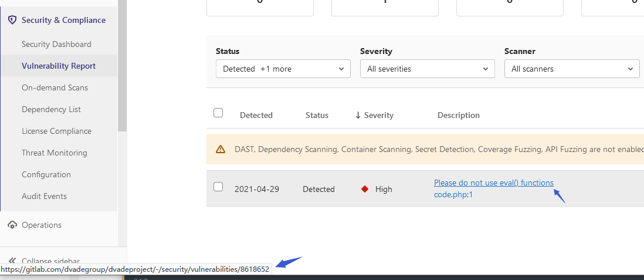The image size is (644, 280).
Task: Open Audit Events in sidebar
Action: coord(44,196)
